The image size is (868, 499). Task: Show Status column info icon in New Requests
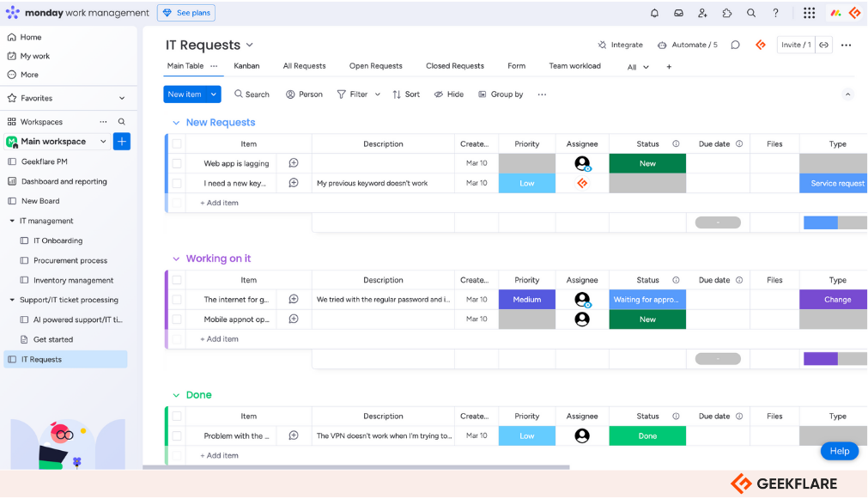[x=676, y=144]
